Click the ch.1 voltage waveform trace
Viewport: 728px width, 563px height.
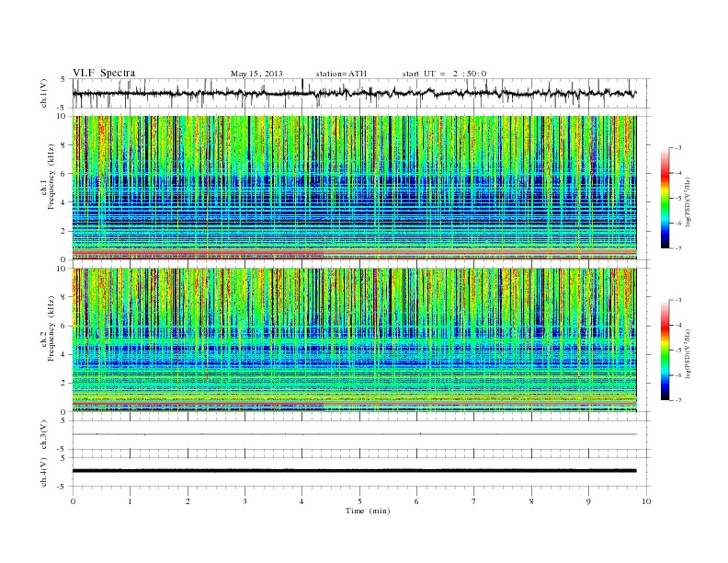(x=354, y=93)
